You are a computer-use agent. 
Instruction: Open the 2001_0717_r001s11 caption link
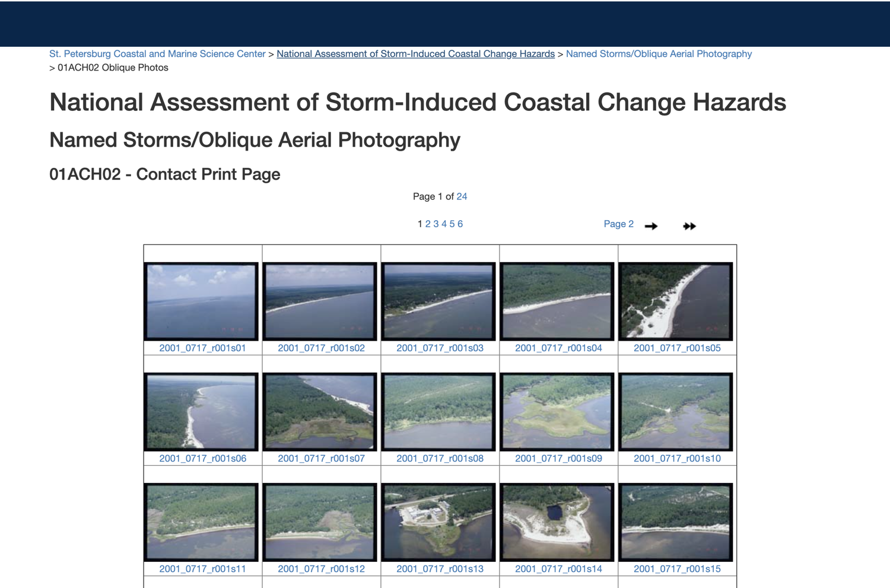[x=202, y=569]
